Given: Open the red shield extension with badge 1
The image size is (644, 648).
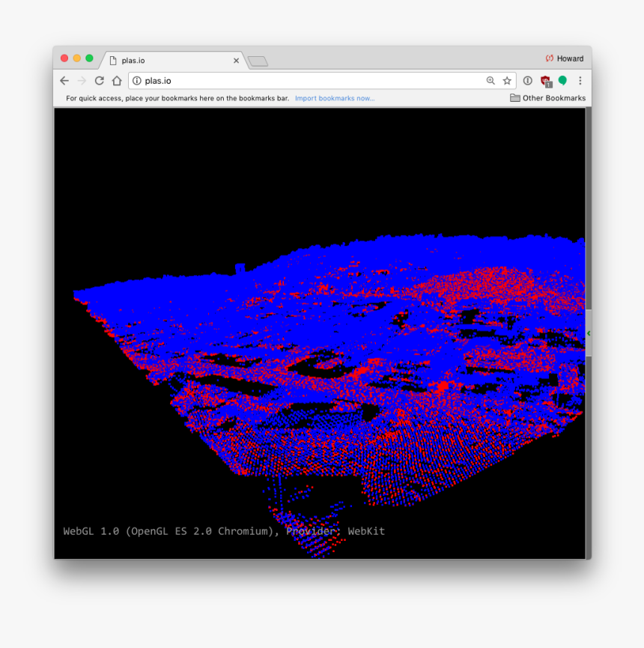Looking at the screenshot, I should pos(544,80).
